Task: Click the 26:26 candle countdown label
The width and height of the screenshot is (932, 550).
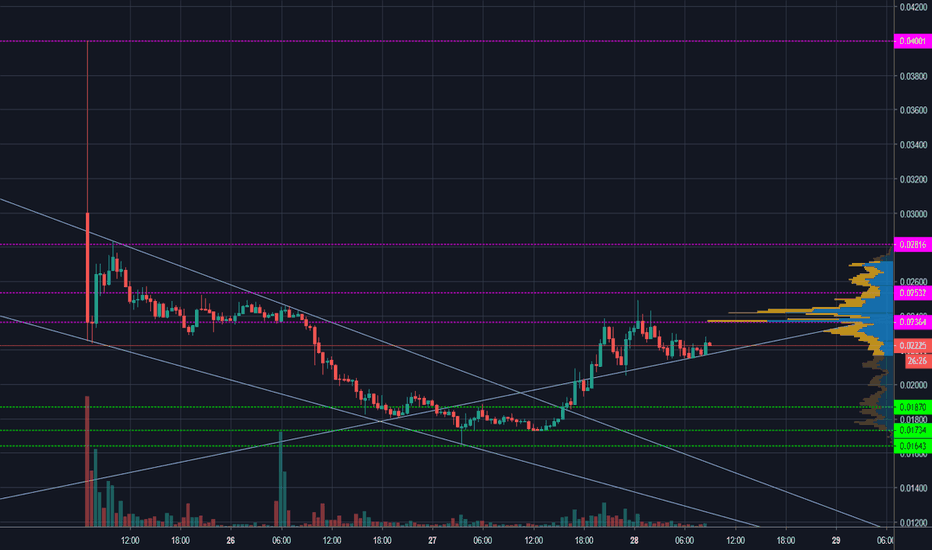Action: pyautogui.click(x=917, y=360)
